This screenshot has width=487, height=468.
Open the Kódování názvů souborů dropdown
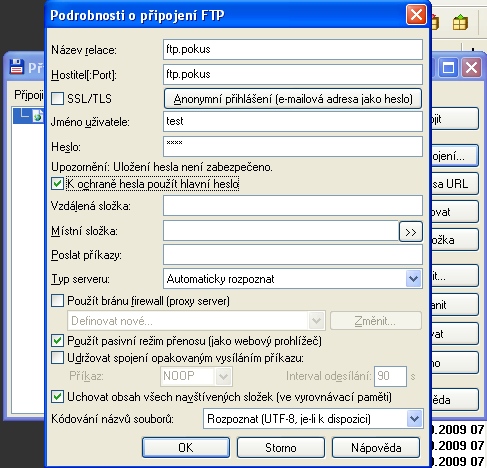click(x=414, y=419)
